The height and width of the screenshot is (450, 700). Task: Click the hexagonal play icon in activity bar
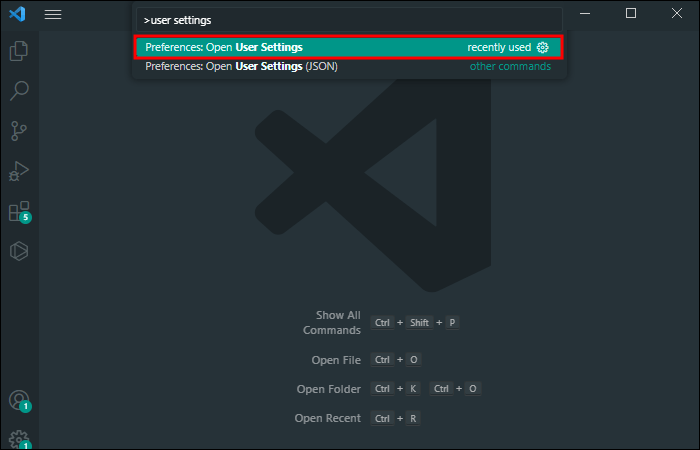(19, 251)
